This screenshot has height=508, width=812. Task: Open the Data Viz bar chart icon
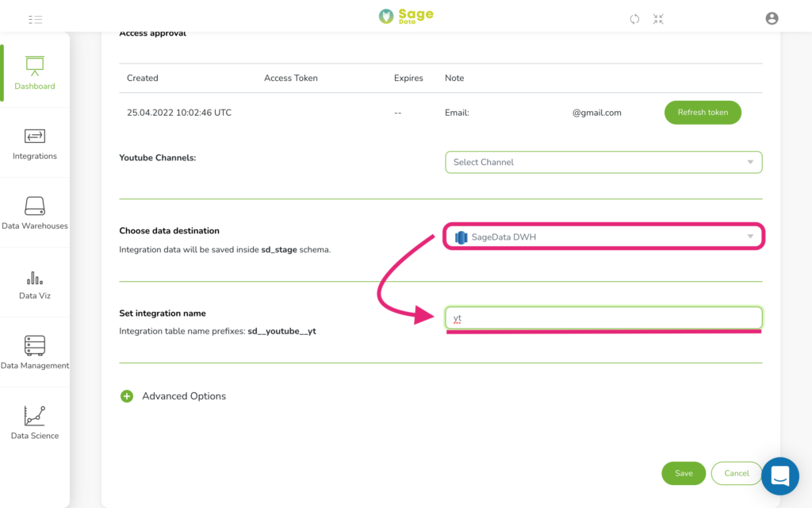point(35,278)
